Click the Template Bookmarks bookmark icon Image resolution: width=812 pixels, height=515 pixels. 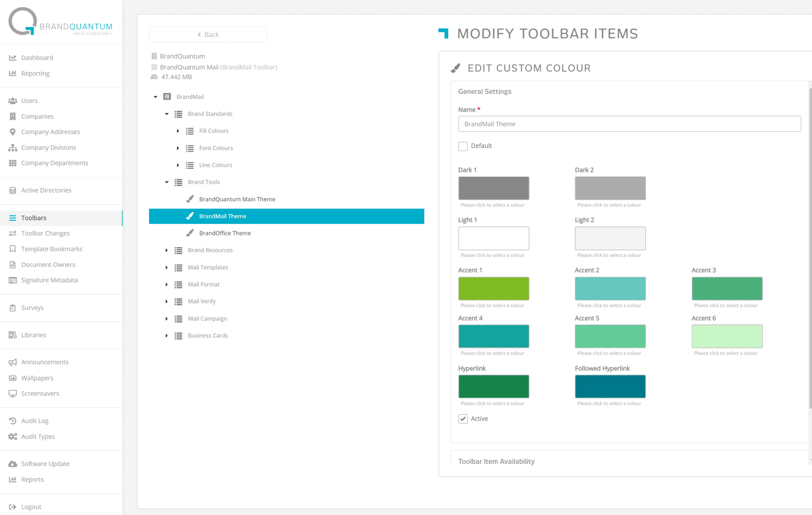[13, 249]
